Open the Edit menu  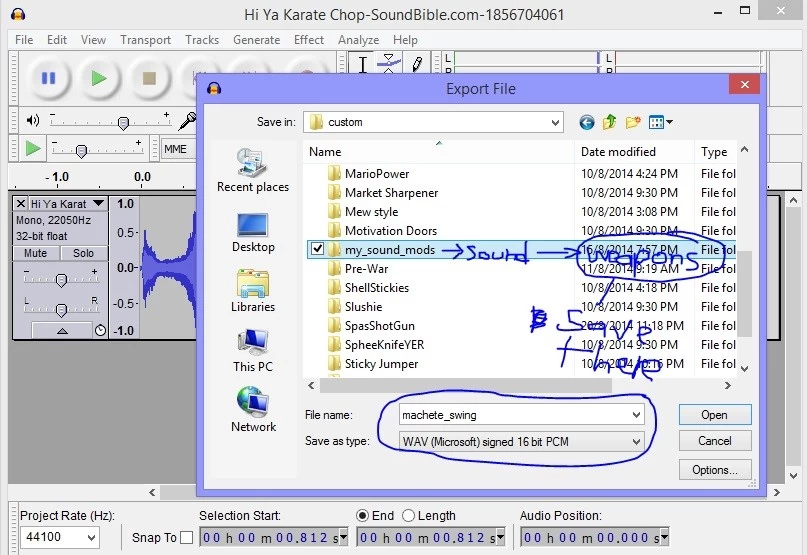coord(57,40)
